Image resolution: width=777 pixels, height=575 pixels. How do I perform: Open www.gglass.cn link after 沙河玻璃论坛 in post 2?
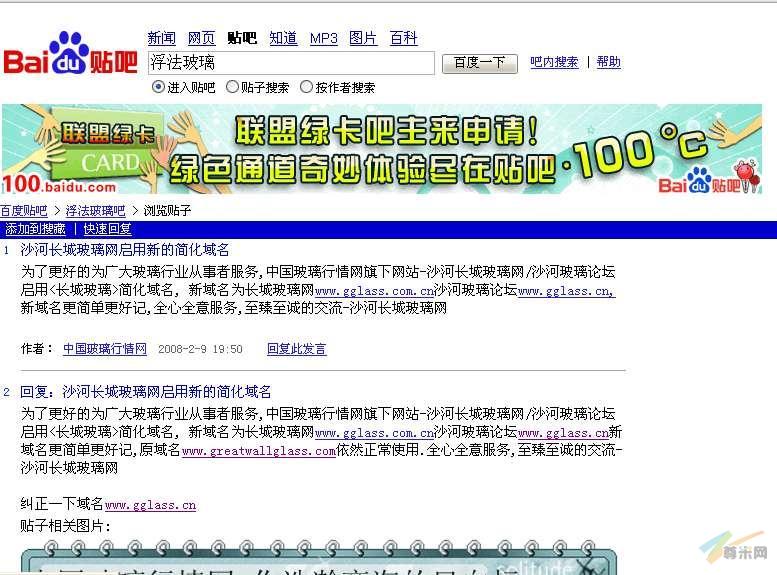[x=563, y=433]
